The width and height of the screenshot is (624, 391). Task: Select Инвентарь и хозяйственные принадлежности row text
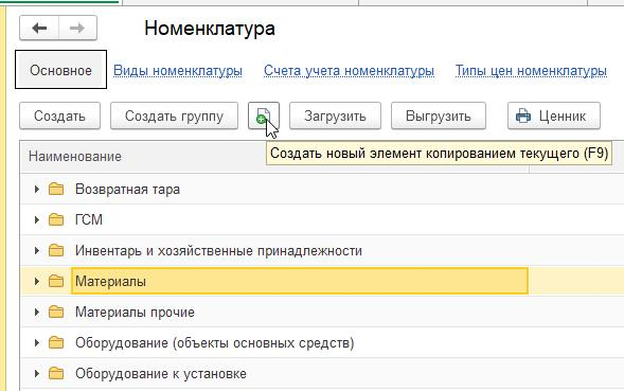click(218, 251)
